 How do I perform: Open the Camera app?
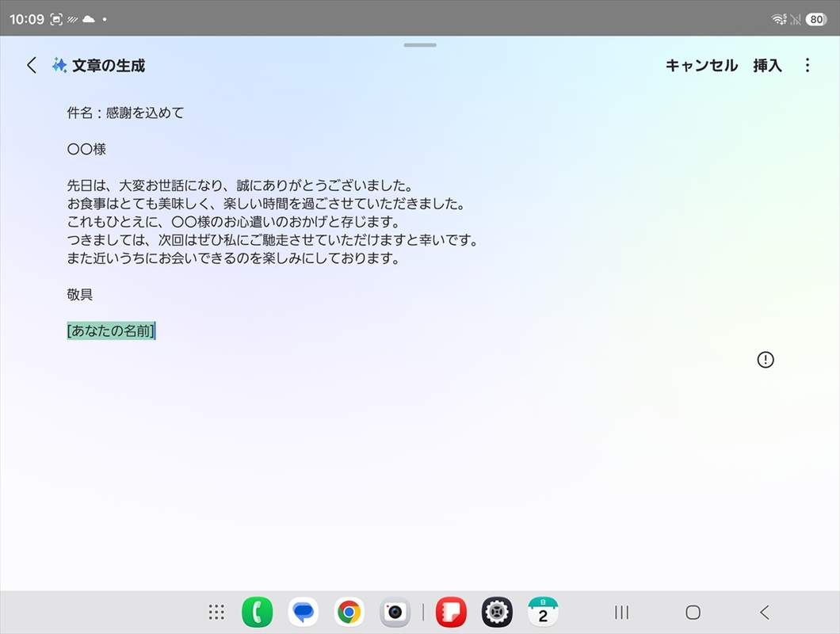coord(395,612)
